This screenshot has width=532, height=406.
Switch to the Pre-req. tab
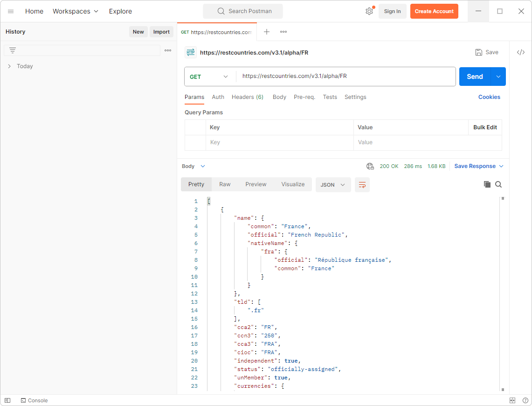[304, 97]
